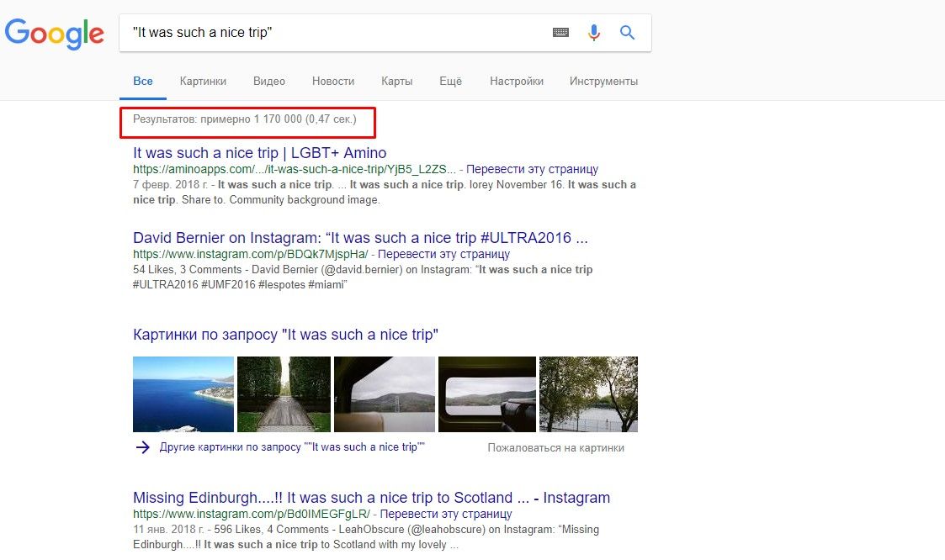This screenshot has height=560, width=945.
Task: Translate the Missing Edinburgh page
Action: pyautogui.click(x=446, y=515)
